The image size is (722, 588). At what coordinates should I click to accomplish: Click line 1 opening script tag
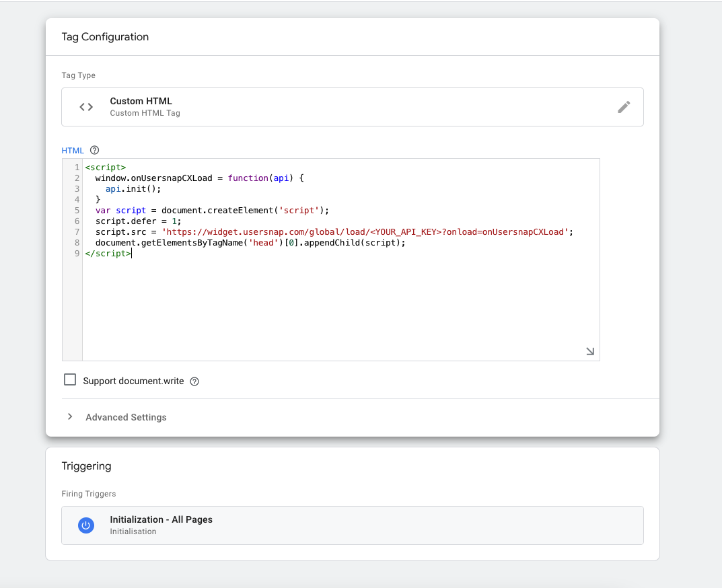[106, 167]
